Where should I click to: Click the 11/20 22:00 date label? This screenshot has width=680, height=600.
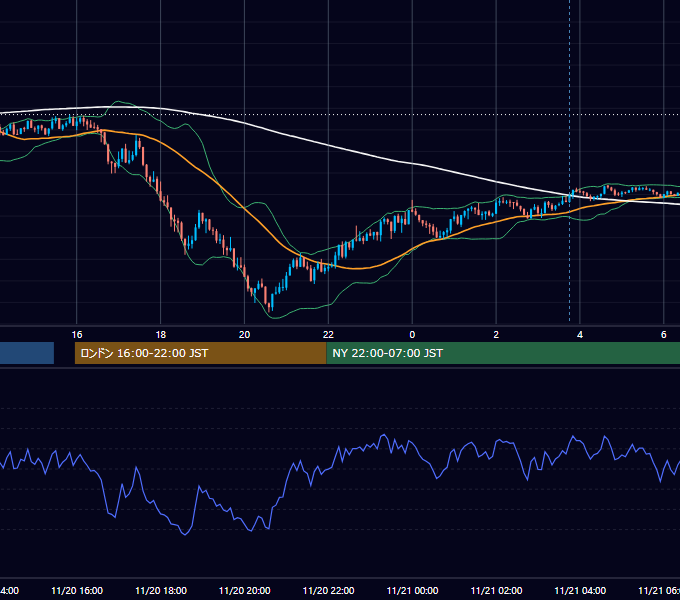[x=328, y=590]
